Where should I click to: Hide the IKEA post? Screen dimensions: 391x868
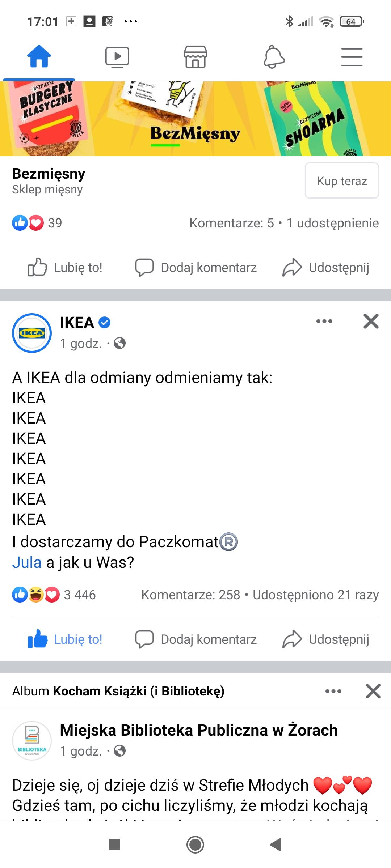pos(371,321)
